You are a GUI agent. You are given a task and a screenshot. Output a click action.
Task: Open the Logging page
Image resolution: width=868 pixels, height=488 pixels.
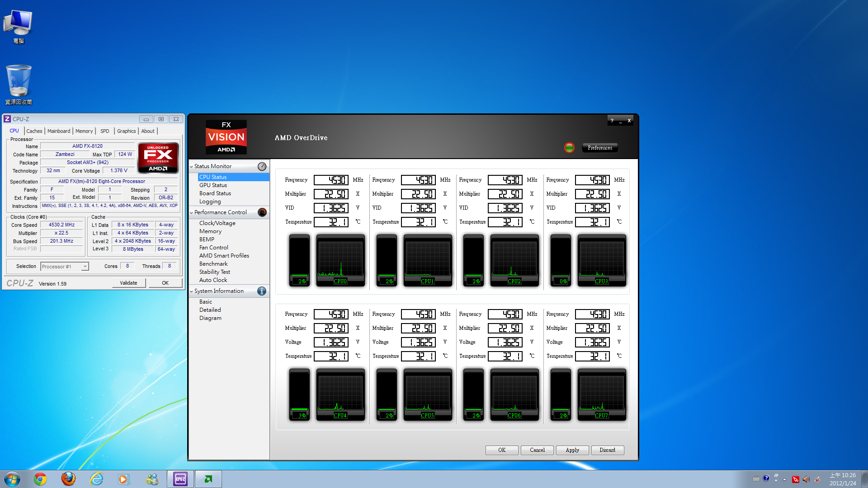pos(210,202)
